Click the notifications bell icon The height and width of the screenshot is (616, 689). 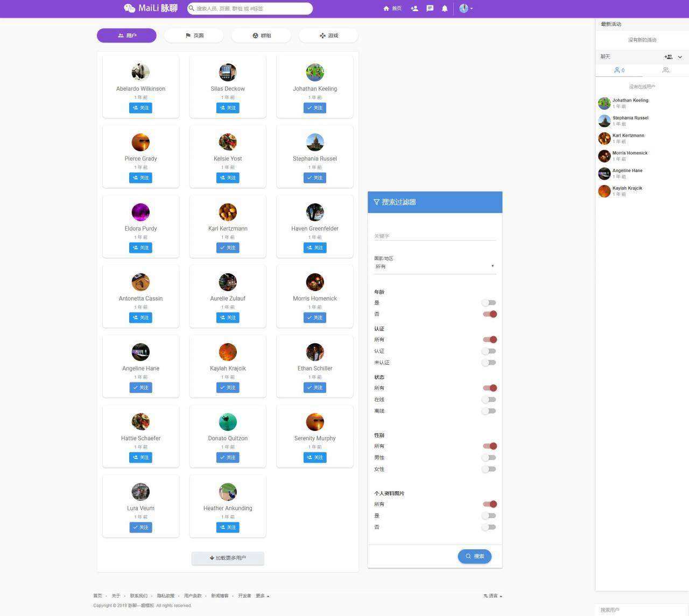tap(445, 9)
